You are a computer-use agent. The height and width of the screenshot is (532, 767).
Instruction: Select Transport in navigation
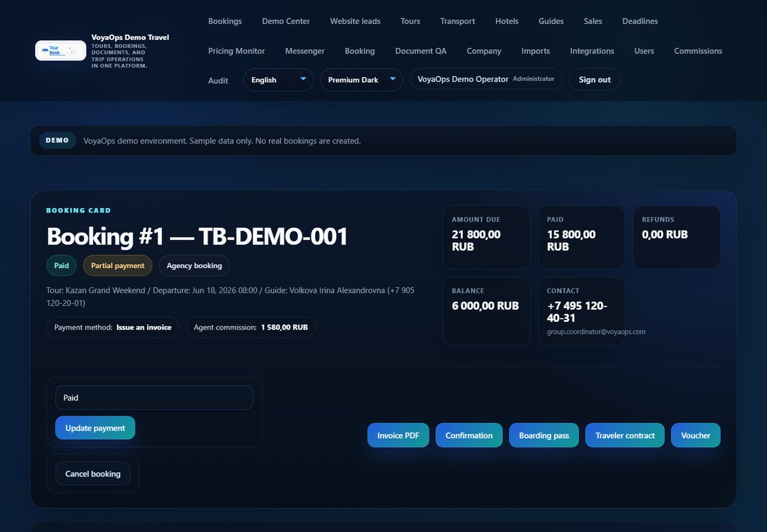(458, 21)
